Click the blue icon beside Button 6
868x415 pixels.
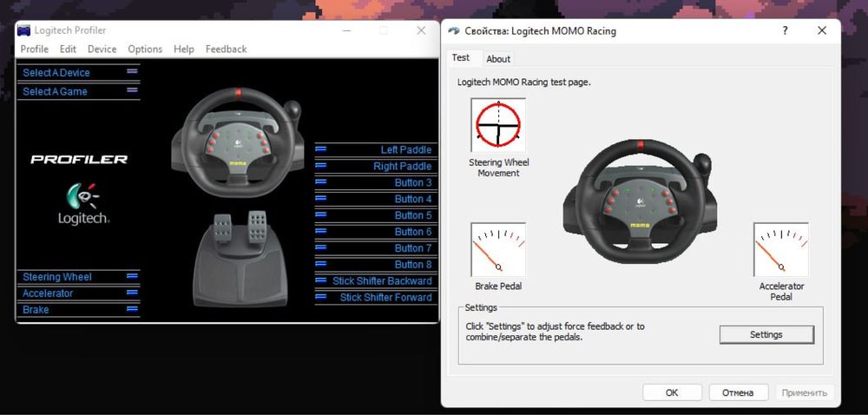pos(320,230)
